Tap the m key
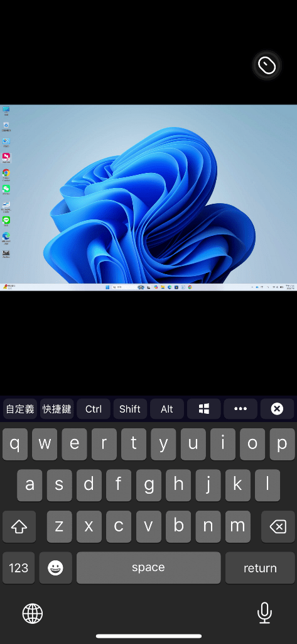Screen dimensions: 297x644 237,526
